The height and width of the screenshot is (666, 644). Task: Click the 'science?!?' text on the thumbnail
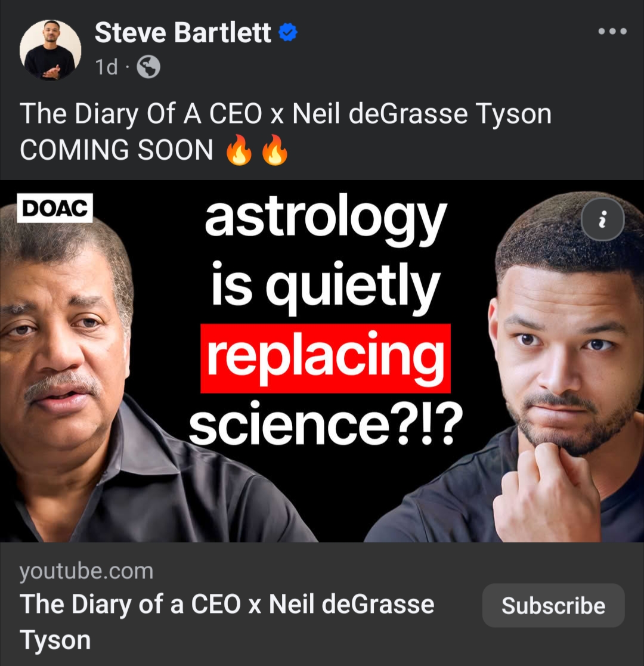pos(326,423)
